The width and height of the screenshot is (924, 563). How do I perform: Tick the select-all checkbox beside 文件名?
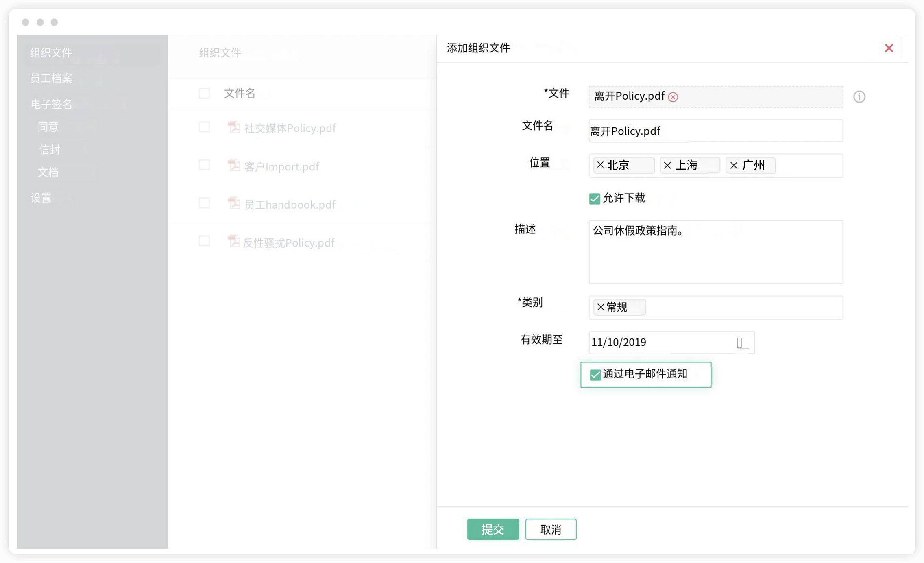205,94
